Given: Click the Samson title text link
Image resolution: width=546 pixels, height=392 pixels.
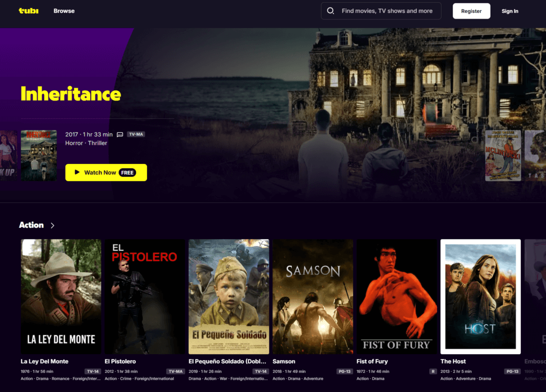Looking at the screenshot, I should click(284, 362).
